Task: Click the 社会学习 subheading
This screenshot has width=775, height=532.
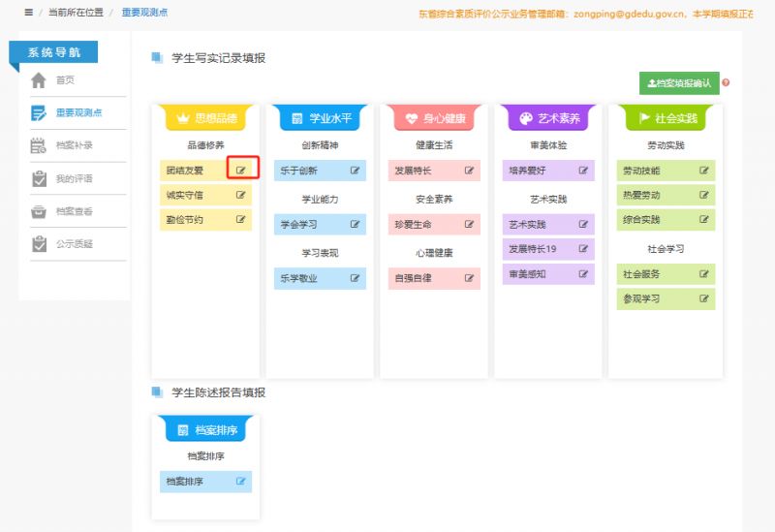Action: click(x=666, y=249)
